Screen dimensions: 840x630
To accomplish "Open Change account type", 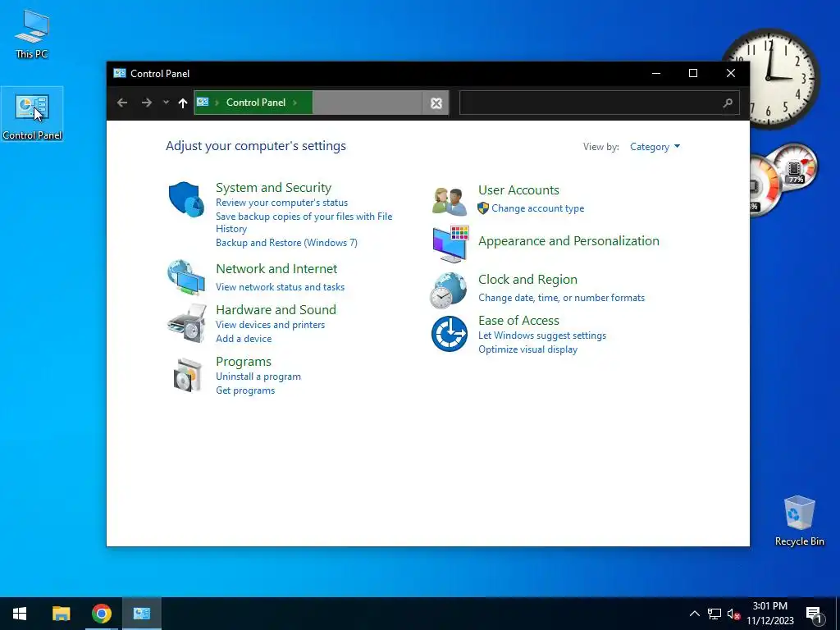I will point(537,208).
